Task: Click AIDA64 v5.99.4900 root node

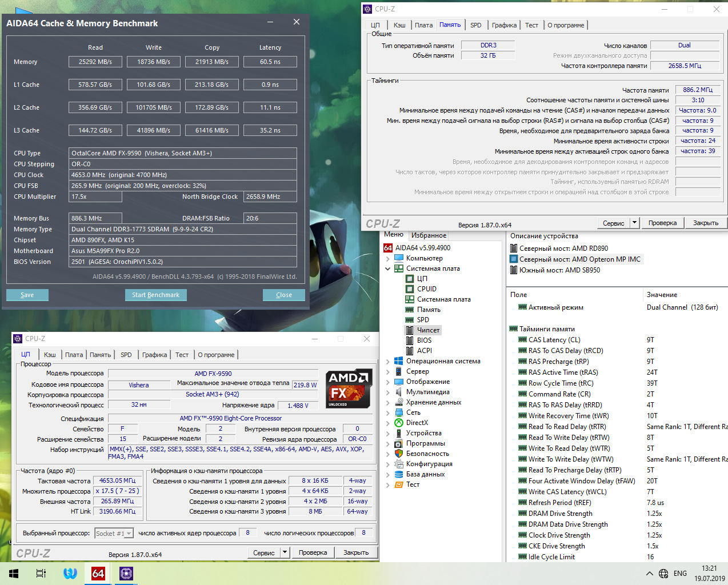Action: [422, 248]
